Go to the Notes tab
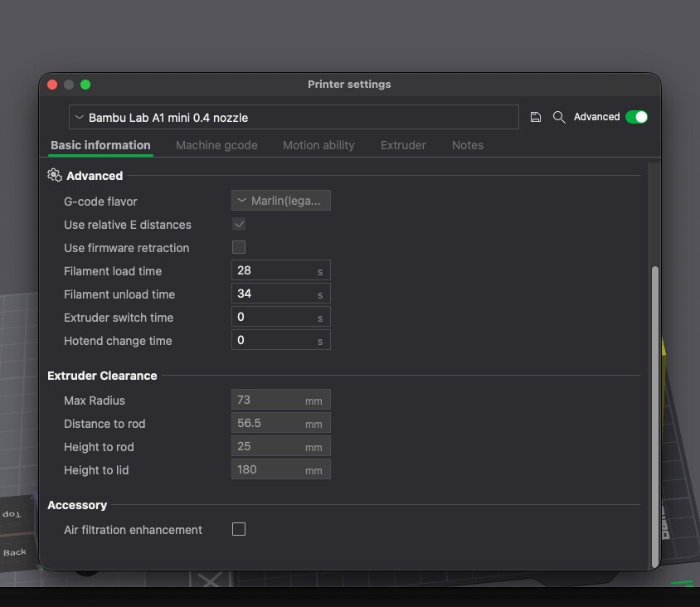Screen dimensions: 700x607 [468, 145]
